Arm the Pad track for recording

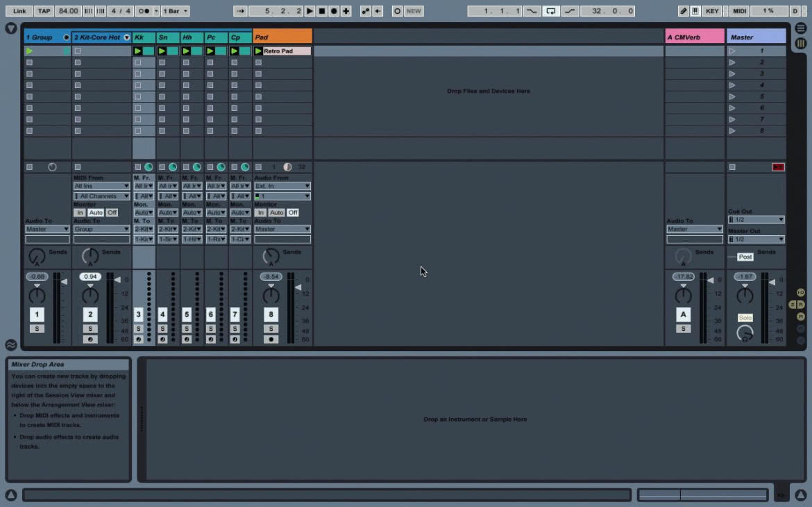click(271, 339)
